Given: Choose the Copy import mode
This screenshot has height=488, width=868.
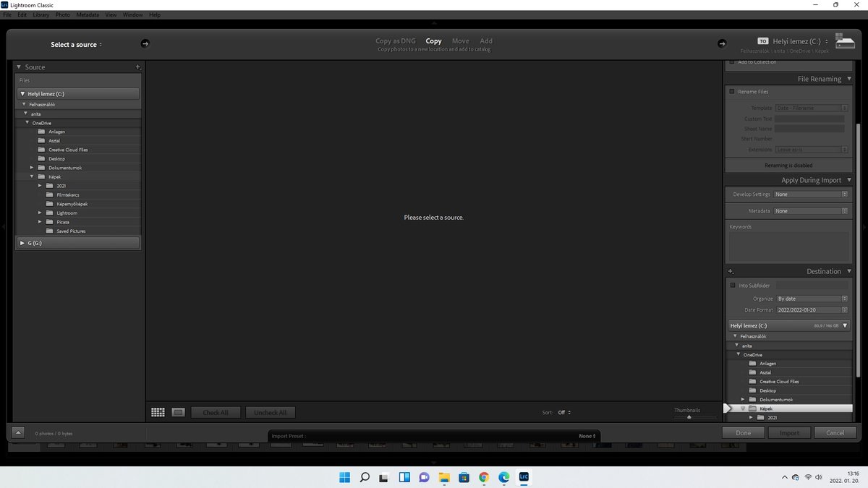Looking at the screenshot, I should [434, 41].
